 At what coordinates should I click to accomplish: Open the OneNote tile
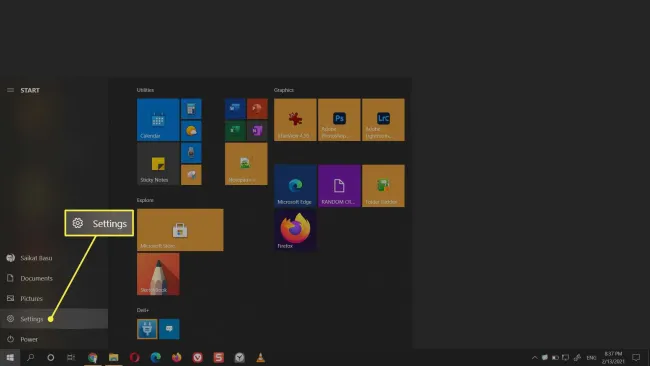tap(257, 131)
